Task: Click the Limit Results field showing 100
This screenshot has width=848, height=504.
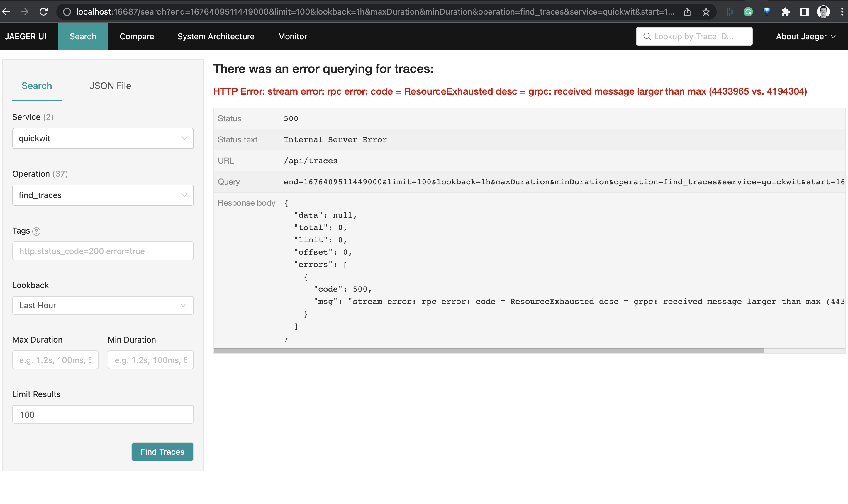Action: click(x=103, y=414)
